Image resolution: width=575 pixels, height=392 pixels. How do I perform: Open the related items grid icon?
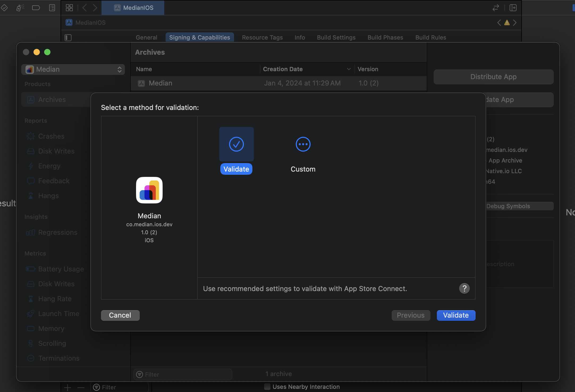69,8
